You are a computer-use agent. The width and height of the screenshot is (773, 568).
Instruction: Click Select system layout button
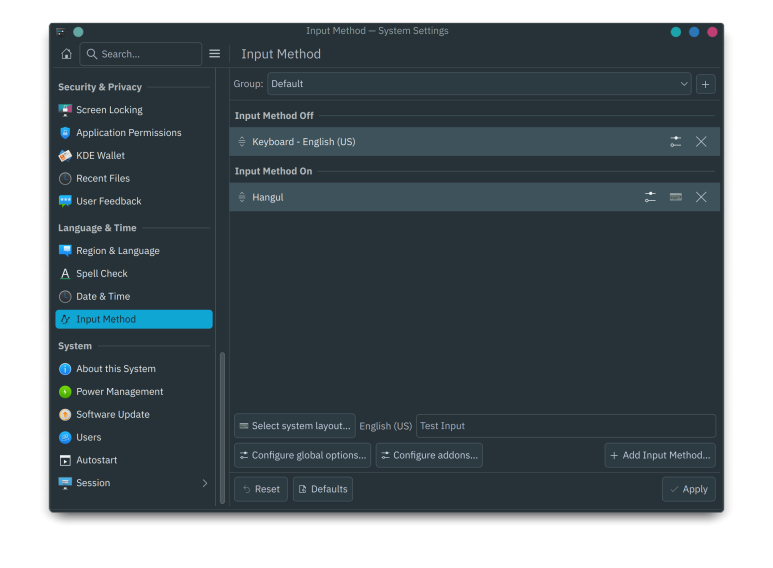coord(295,426)
